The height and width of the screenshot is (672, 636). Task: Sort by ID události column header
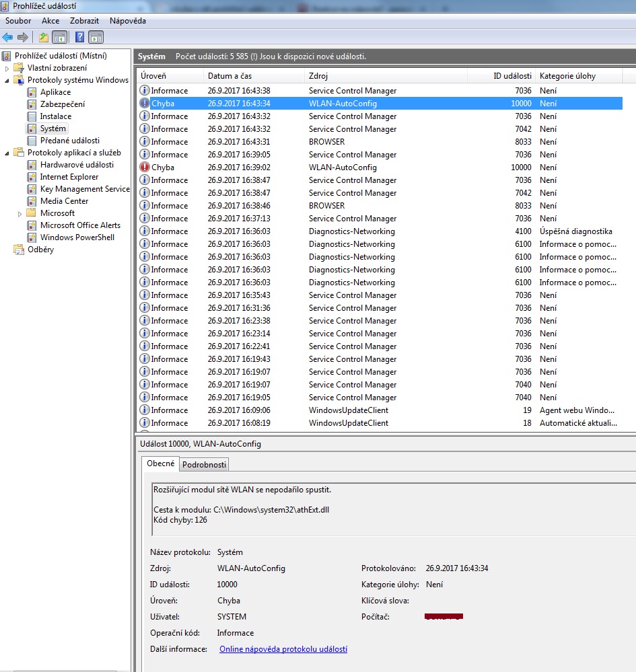tap(511, 76)
